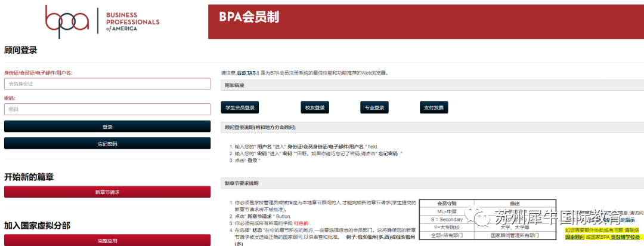The image size is (644, 246).
Task: Click the 新章节请求 button
Action: click(x=107, y=192)
